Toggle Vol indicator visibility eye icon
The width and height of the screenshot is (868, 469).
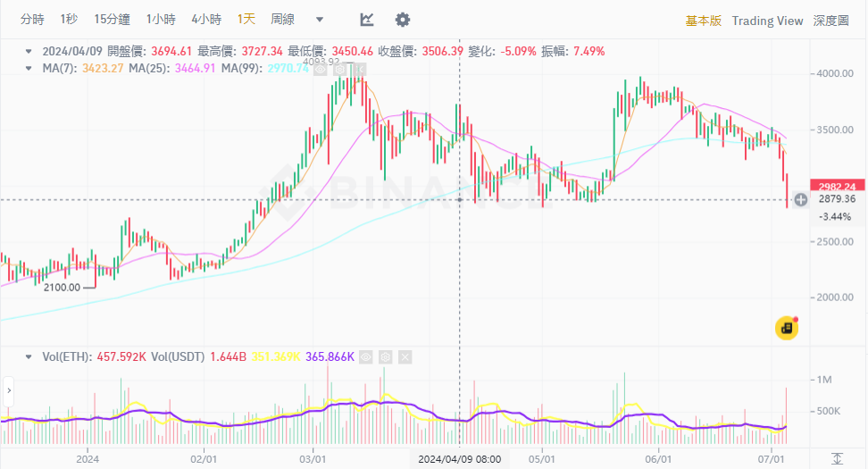pyautogui.click(x=365, y=356)
